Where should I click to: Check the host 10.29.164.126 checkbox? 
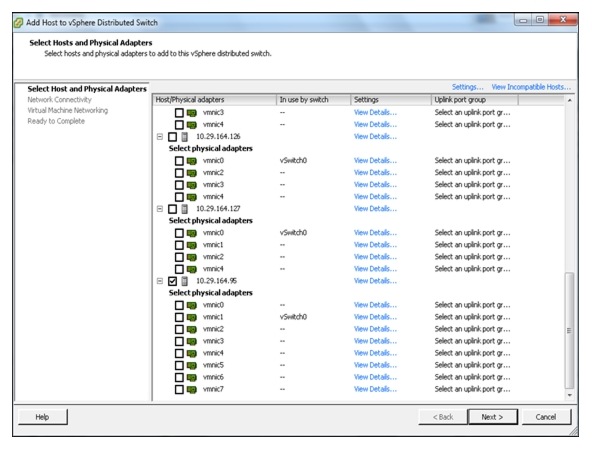(173, 137)
